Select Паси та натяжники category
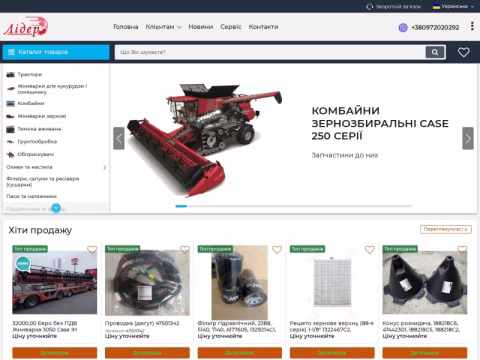The width and height of the screenshot is (480, 360). (x=31, y=196)
